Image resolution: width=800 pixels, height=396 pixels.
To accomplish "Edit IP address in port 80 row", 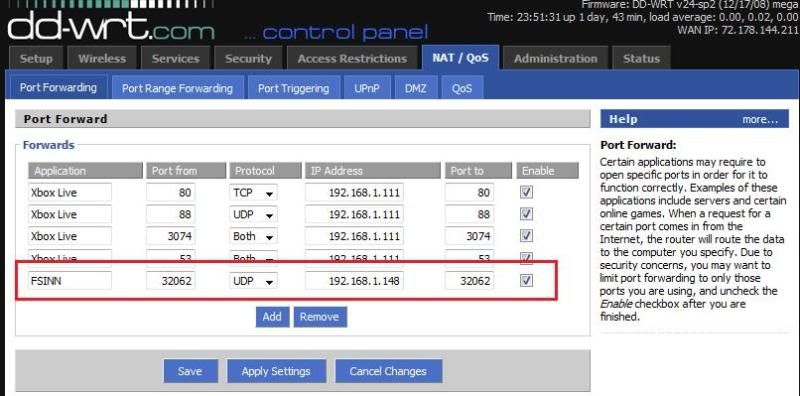I will pyautogui.click(x=355, y=193).
